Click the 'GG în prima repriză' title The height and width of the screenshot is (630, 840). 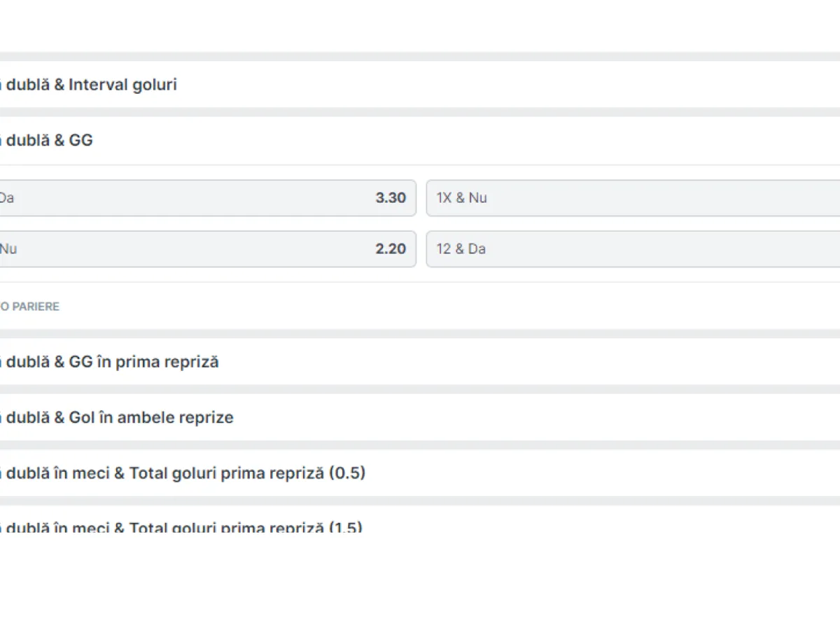pyautogui.click(x=143, y=362)
